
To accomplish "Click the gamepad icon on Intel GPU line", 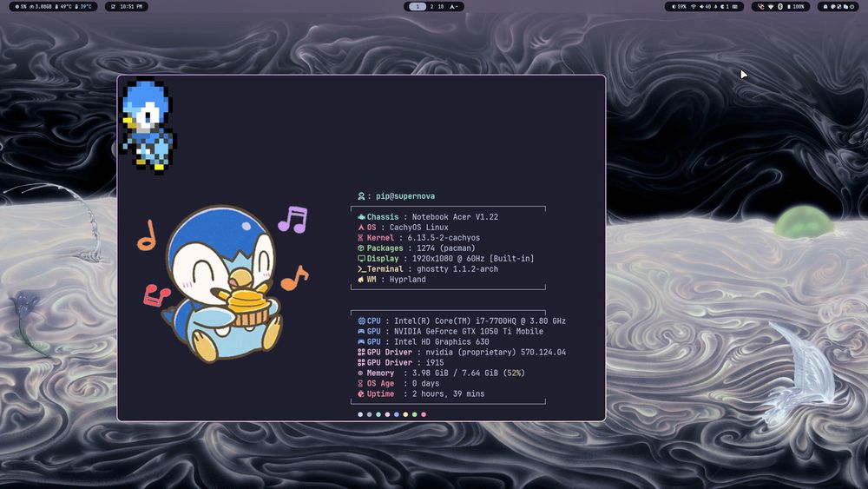I will [361, 341].
